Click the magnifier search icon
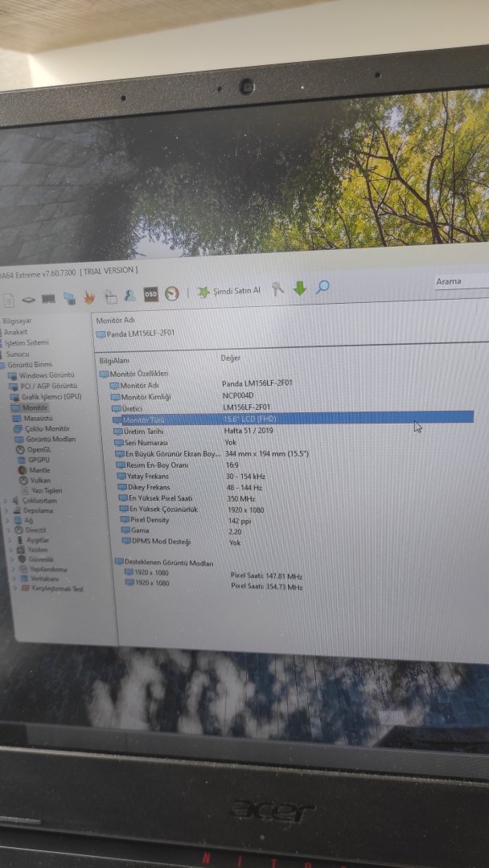 tap(323, 287)
